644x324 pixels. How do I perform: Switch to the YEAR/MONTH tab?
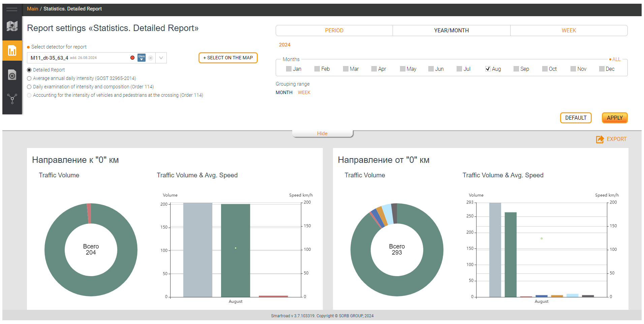tap(451, 30)
